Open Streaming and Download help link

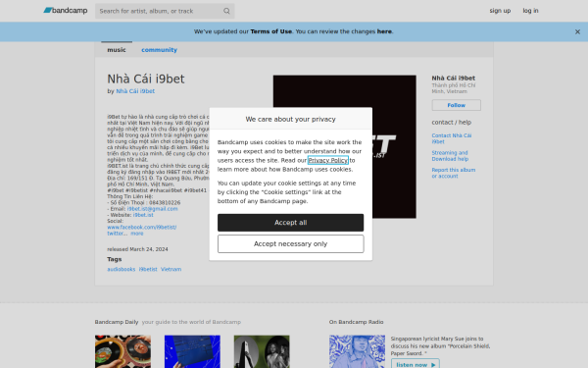(450, 156)
